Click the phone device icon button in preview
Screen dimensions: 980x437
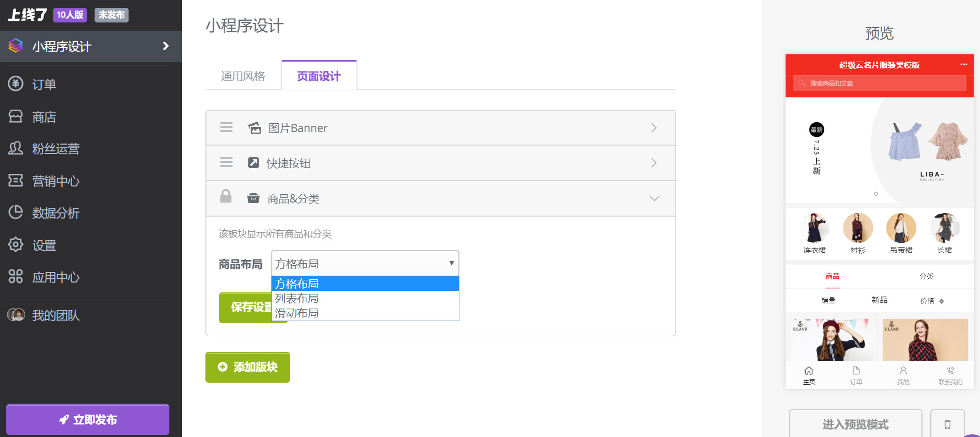tap(947, 424)
